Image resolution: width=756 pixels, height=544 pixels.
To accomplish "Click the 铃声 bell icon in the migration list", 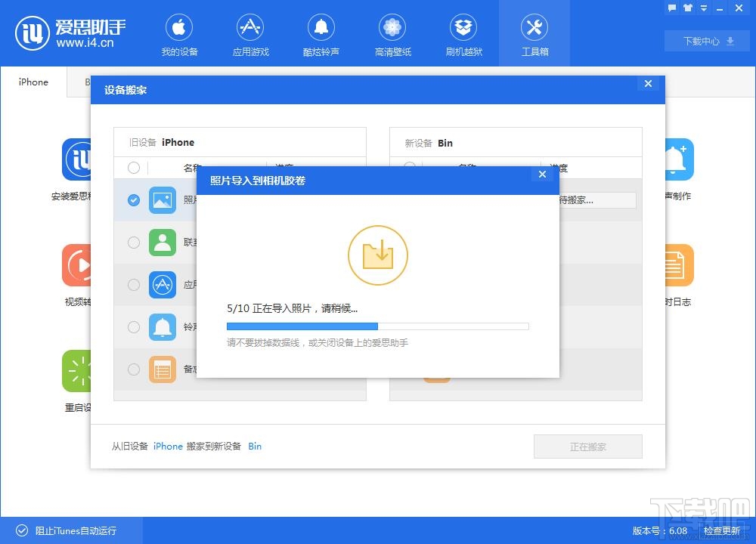I will point(163,327).
